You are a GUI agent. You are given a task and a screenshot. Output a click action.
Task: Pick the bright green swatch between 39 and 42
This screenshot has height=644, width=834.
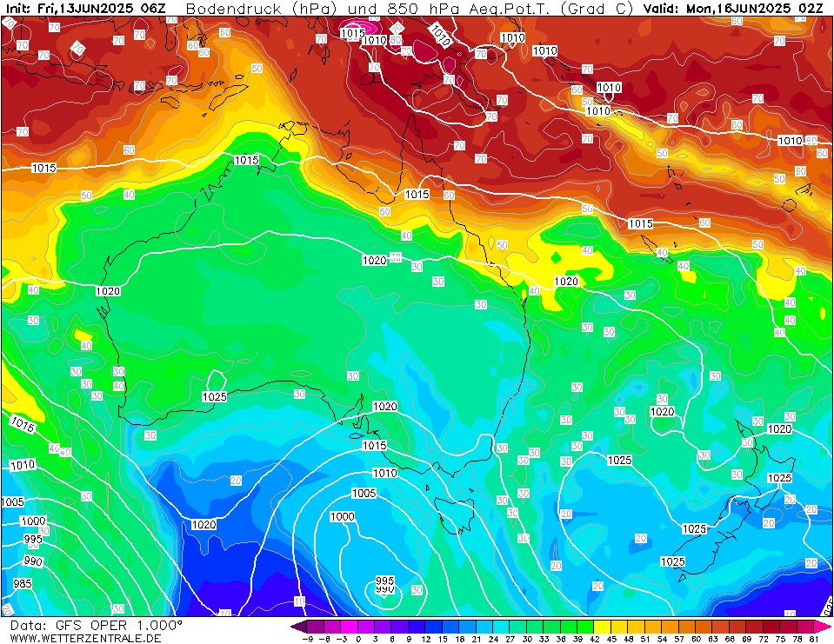(585, 627)
